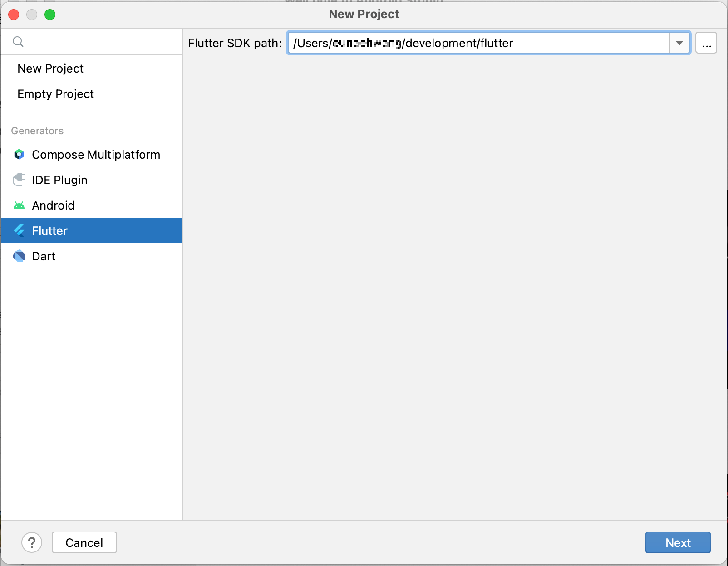This screenshot has width=728, height=566.
Task: Click the Dart logo icon
Action: [19, 256]
